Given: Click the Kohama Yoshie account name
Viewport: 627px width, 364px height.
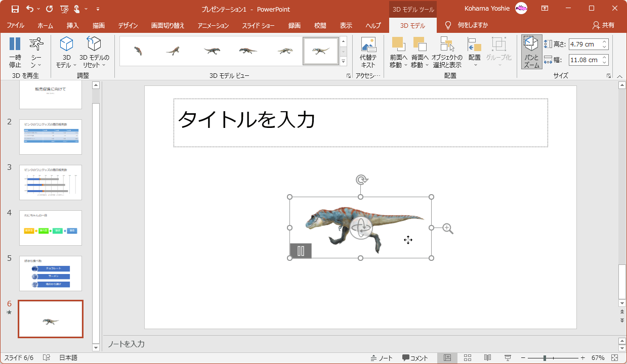Looking at the screenshot, I should pos(487,9).
